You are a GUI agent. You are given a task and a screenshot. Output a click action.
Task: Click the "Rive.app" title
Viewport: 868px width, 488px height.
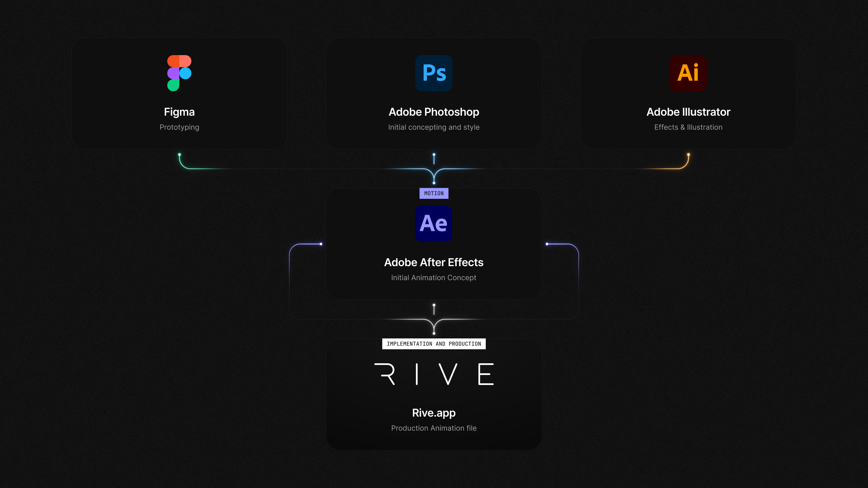434,413
